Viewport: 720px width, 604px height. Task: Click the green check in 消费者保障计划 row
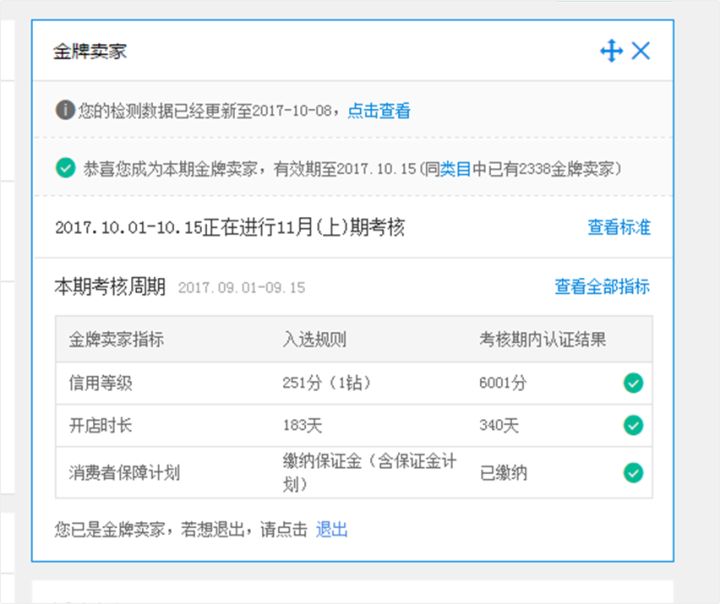[633, 473]
